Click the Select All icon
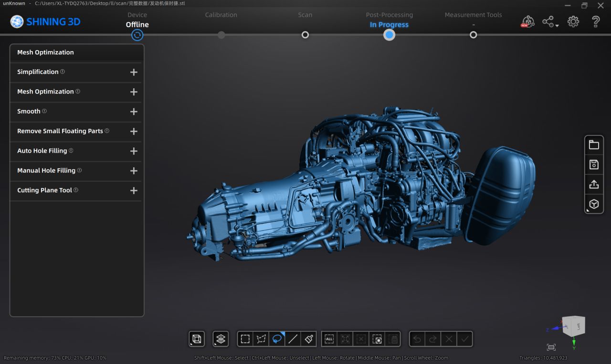 click(329, 339)
